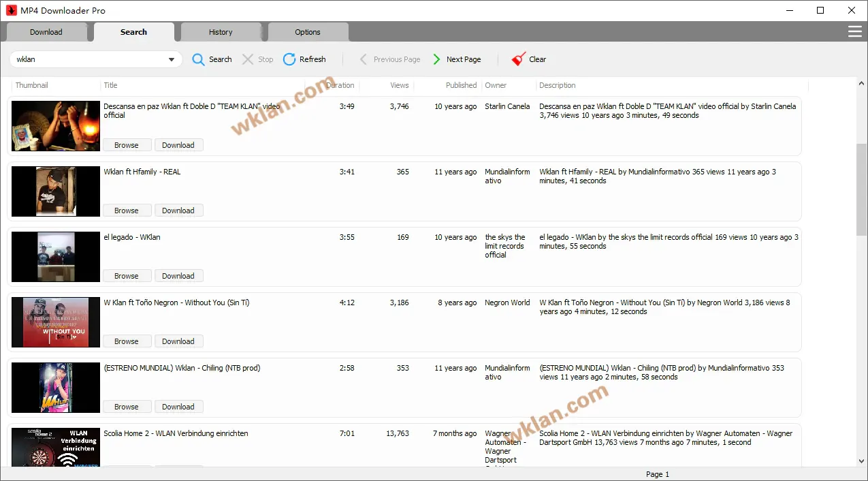Image resolution: width=868 pixels, height=481 pixels.
Task: Browse the Descansa en paz Wklan video
Action: tap(127, 145)
